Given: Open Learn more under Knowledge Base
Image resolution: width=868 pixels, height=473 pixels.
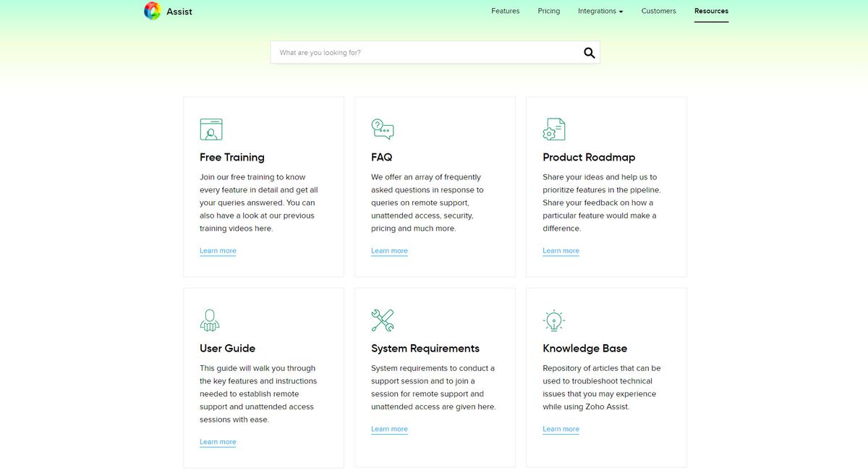Looking at the screenshot, I should tap(561, 428).
